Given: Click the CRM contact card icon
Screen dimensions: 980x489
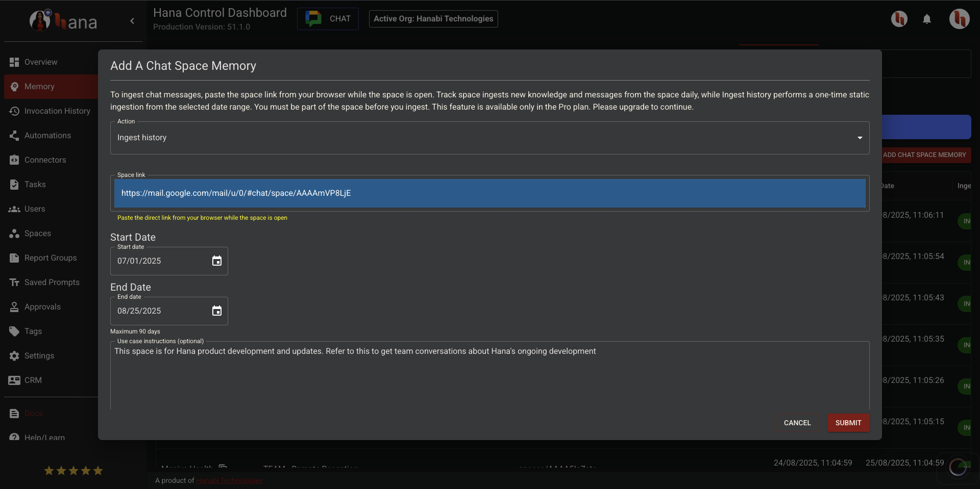Looking at the screenshot, I should pyautogui.click(x=14, y=380).
